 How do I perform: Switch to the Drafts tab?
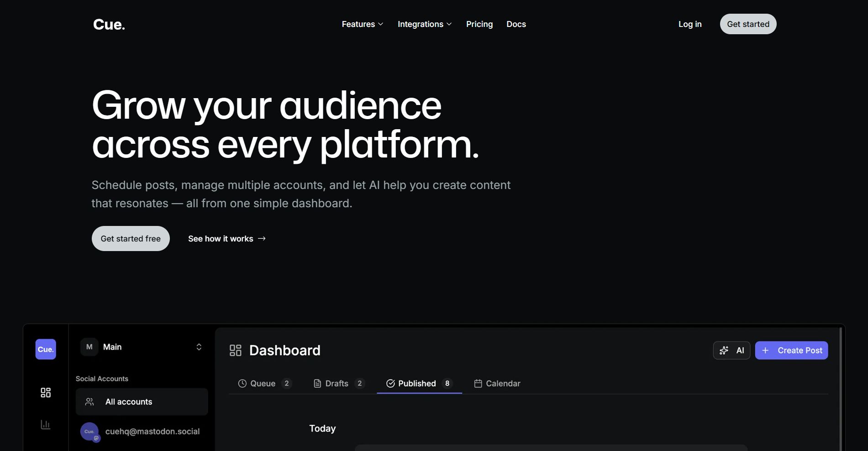point(339,383)
